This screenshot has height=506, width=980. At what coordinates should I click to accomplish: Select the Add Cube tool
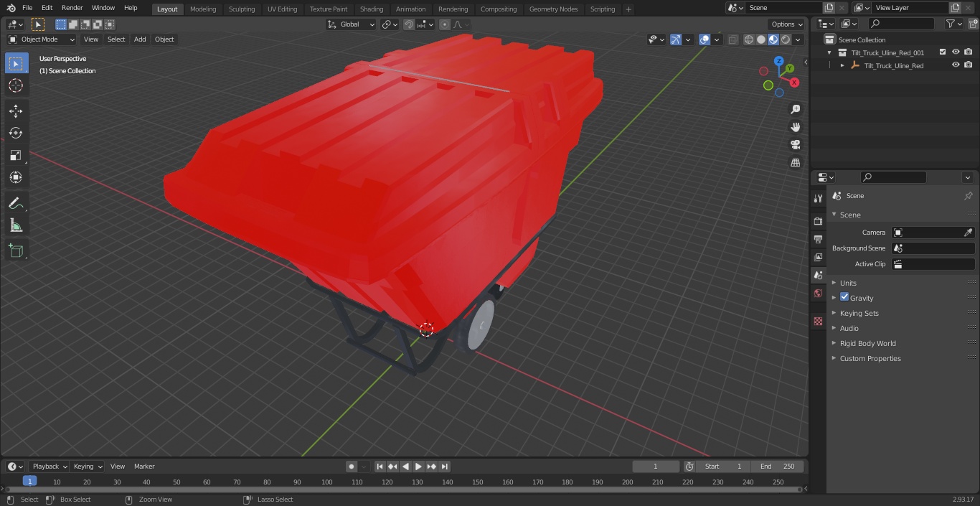(16, 250)
